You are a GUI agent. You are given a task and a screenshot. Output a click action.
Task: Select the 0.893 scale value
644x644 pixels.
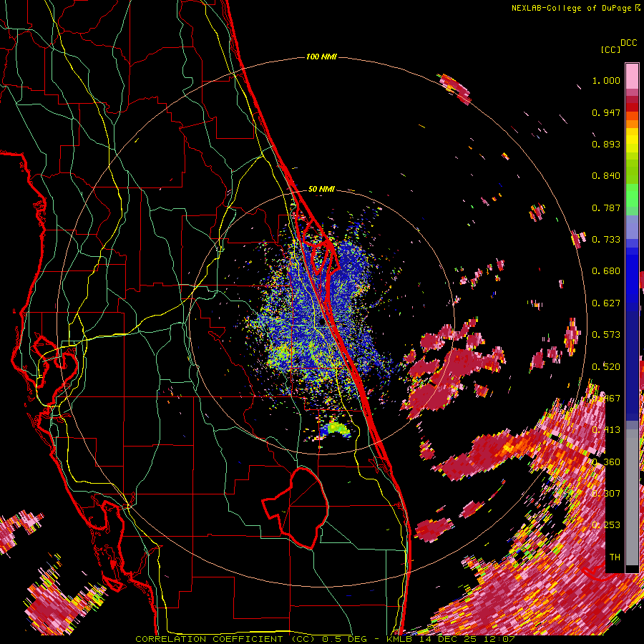[x=606, y=144]
